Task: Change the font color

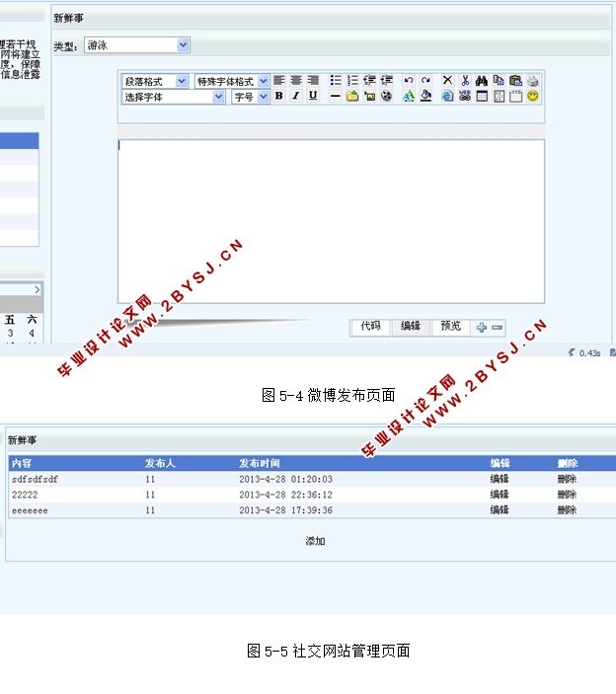Action: pos(409,96)
